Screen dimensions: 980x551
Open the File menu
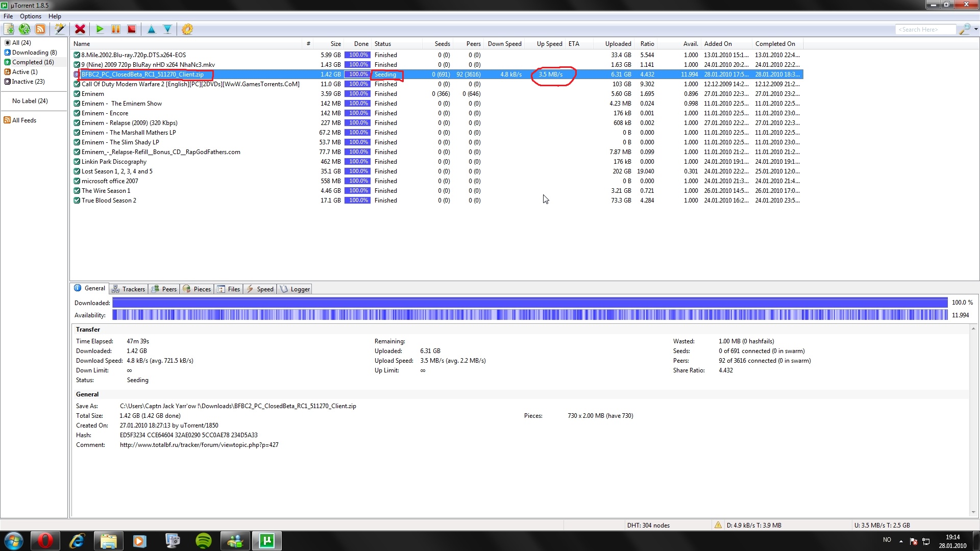pos(8,16)
